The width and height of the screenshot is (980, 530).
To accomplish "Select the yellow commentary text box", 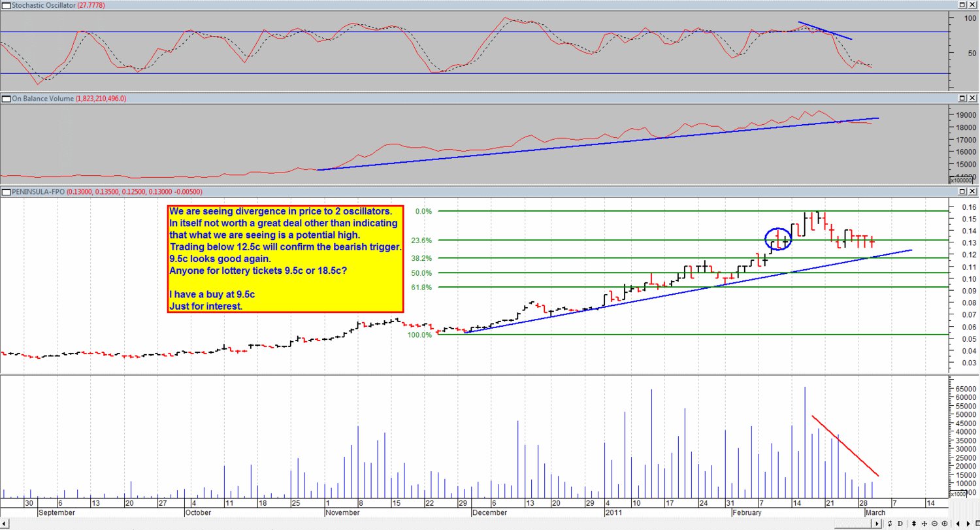I will tap(286, 259).
